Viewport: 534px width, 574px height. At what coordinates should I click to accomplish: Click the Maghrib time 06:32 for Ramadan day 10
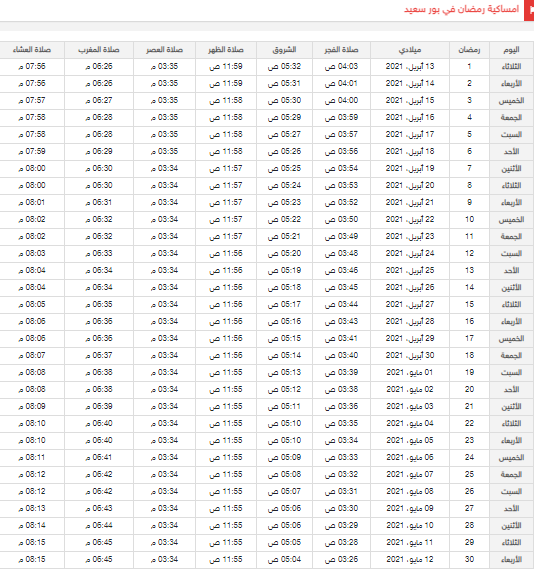[99, 220]
